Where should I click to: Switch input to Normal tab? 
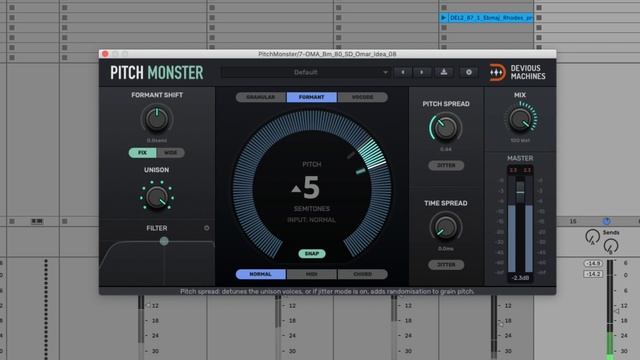coord(261,274)
